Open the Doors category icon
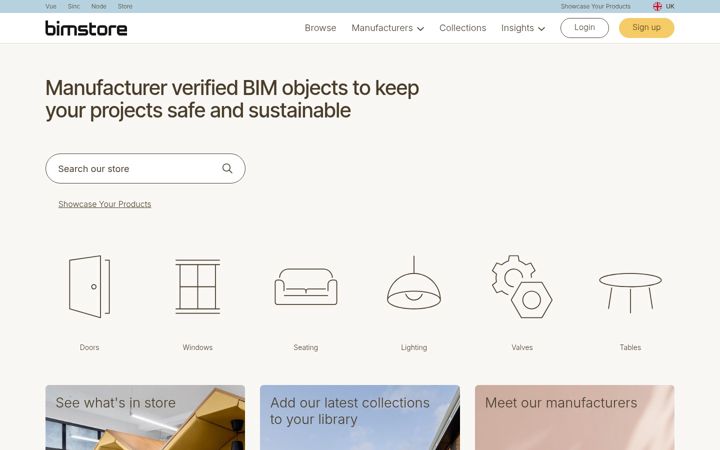This screenshot has width=720, height=450. (90, 287)
